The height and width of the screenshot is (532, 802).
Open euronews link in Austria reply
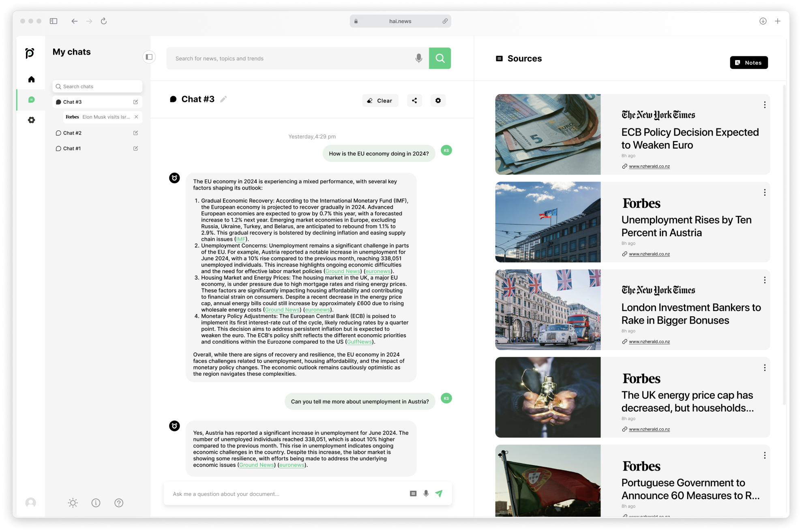pyautogui.click(x=292, y=465)
